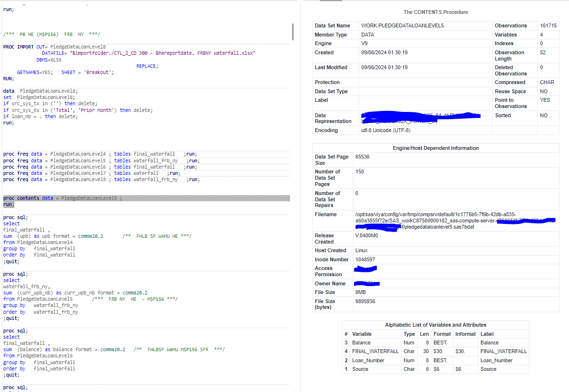Image resolution: width=569 pixels, height=392 pixels.
Task: Click the 'Variable' column header in the variables table
Action: (x=362, y=334)
